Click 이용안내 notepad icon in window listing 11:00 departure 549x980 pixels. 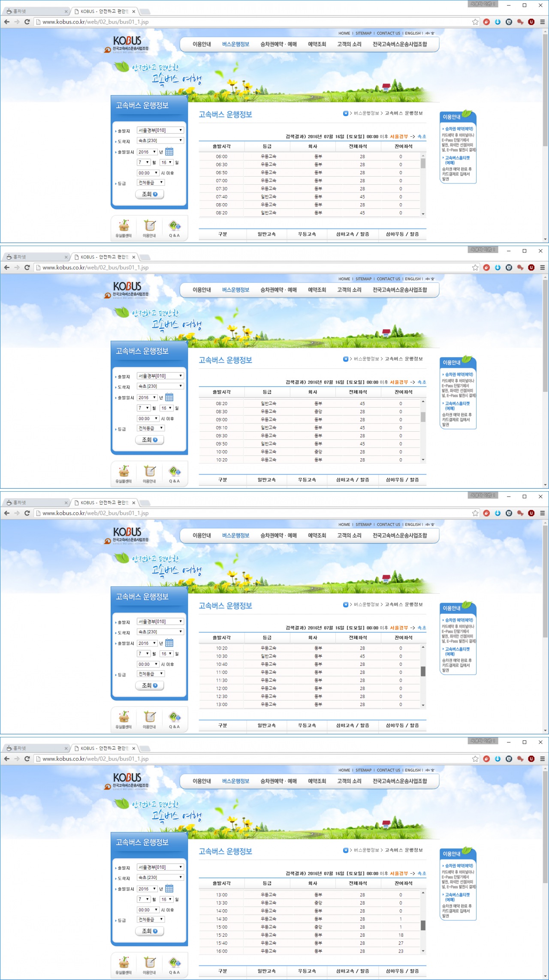pyautogui.click(x=149, y=718)
